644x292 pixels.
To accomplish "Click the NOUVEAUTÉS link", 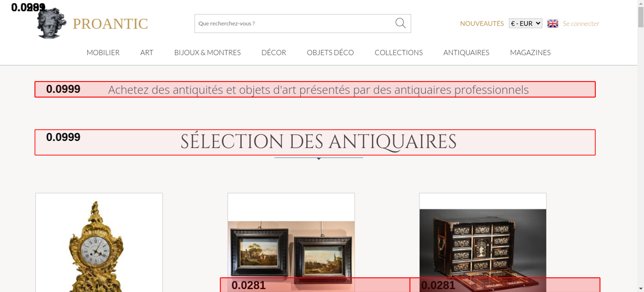I will (482, 23).
